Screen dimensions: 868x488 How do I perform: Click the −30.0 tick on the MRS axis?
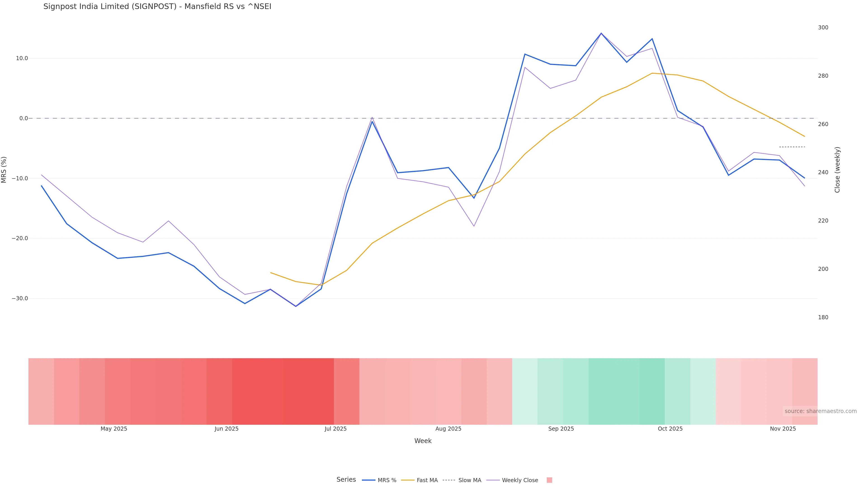click(x=20, y=298)
